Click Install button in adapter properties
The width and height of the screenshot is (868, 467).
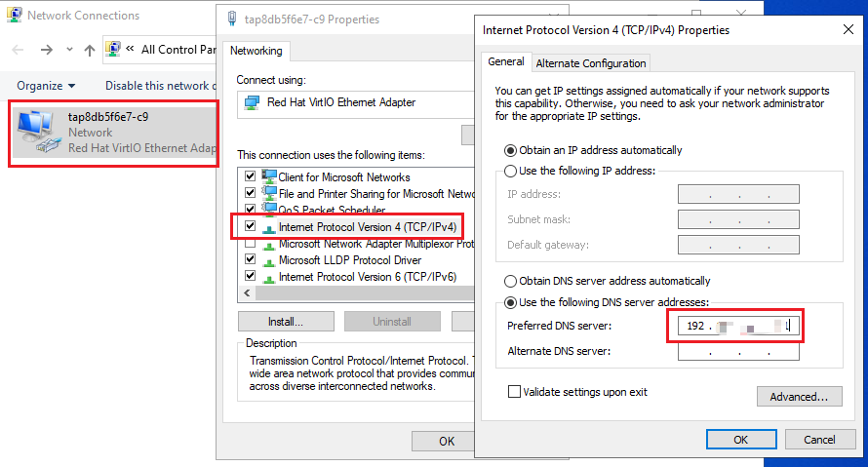click(286, 322)
